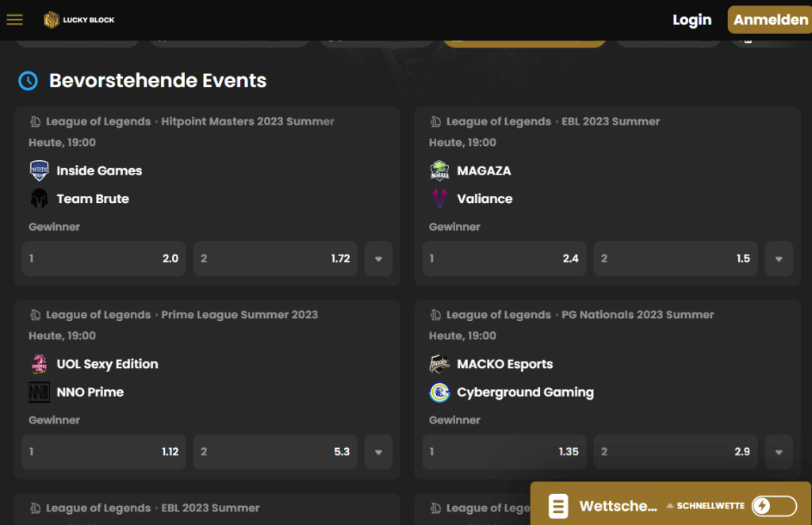812x525 pixels.
Task: Click the Inside Games team logo
Action: [40, 171]
